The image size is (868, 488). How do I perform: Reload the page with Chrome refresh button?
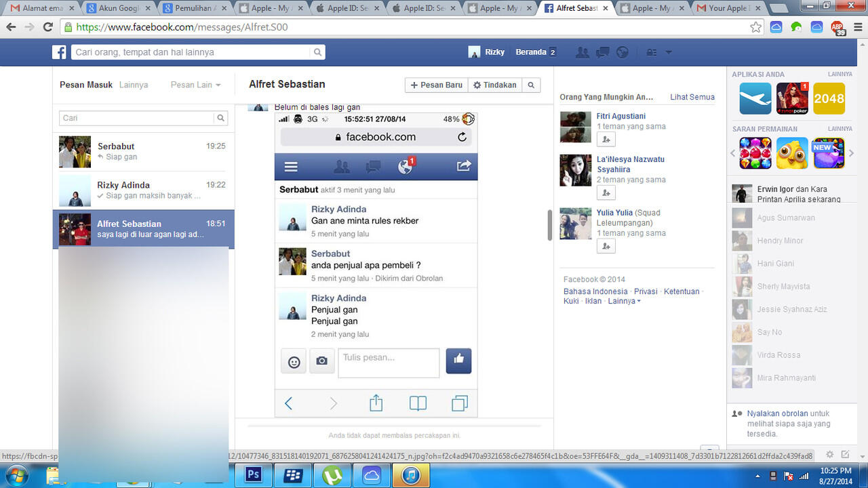(x=47, y=27)
